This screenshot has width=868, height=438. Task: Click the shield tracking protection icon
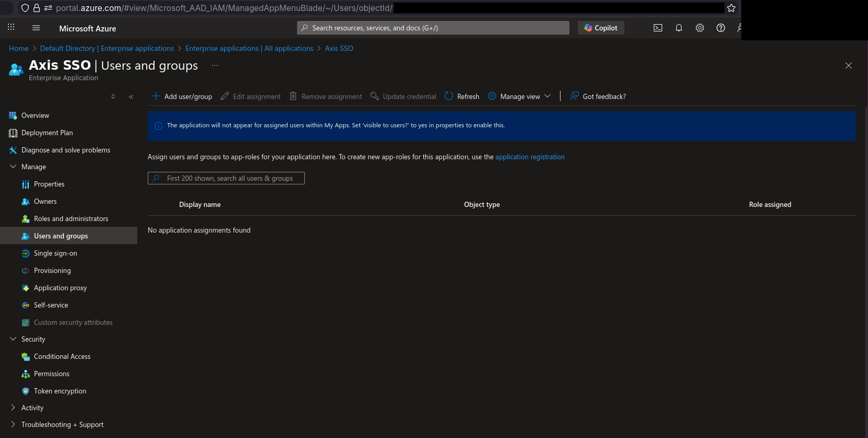coord(25,8)
